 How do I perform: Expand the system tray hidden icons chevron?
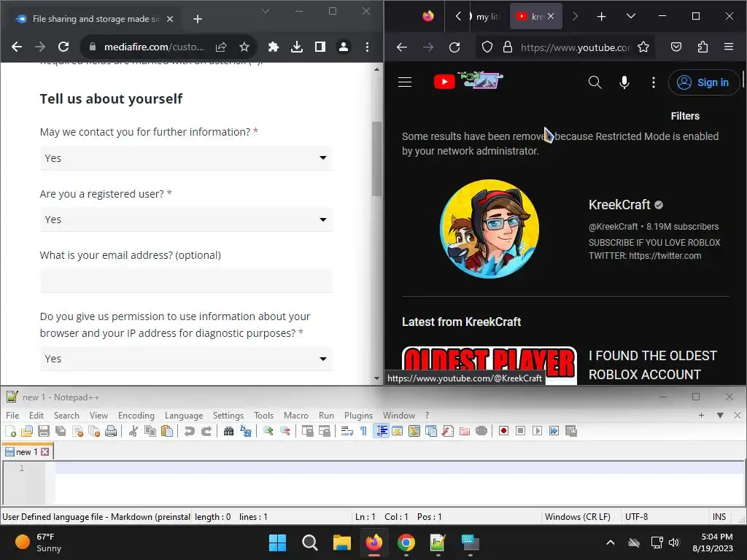[611, 542]
